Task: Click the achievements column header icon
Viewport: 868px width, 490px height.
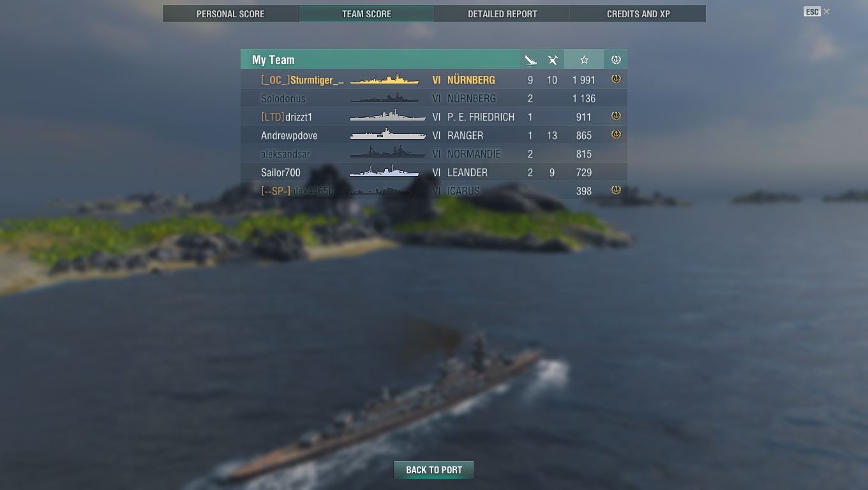Action: (x=616, y=60)
